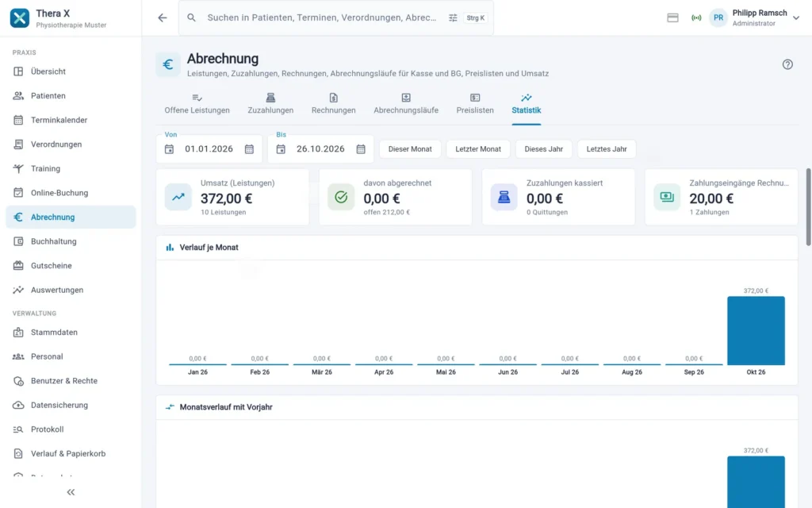Open Verordnungen in the sidebar
Screen dimensions: 812x508
71,144
